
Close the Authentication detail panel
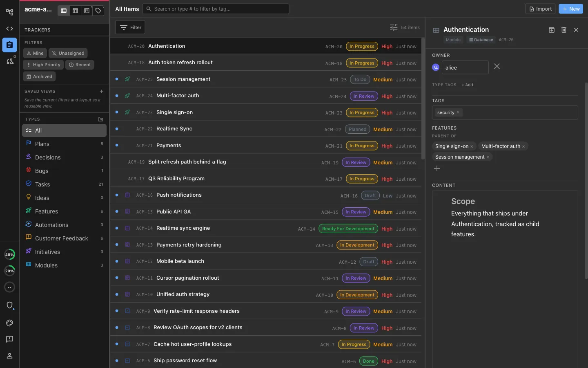(576, 30)
